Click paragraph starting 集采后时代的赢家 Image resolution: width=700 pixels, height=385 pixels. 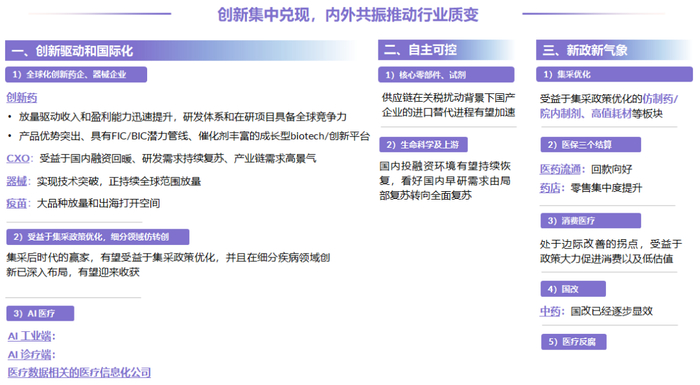tap(168, 265)
